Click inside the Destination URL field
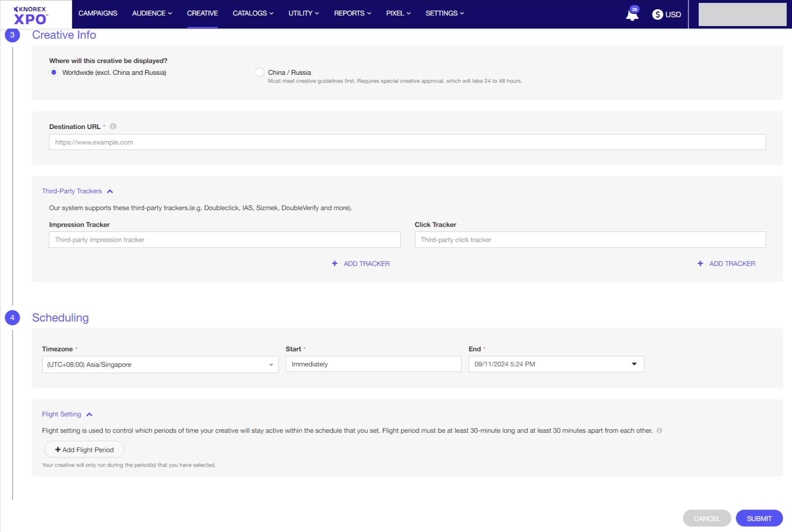Image resolution: width=792 pixels, height=532 pixels. coord(407,142)
